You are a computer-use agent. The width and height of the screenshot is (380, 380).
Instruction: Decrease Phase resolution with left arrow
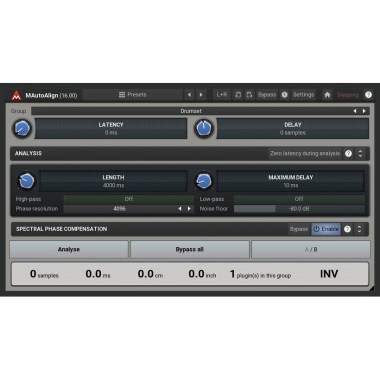tap(180, 209)
